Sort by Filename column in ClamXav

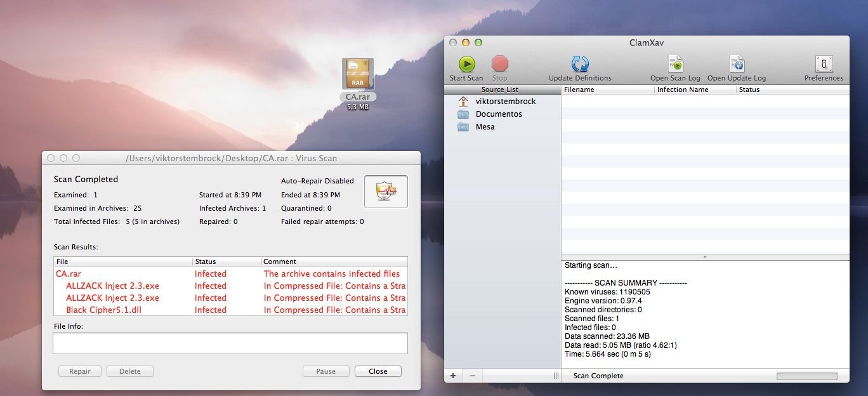click(608, 89)
